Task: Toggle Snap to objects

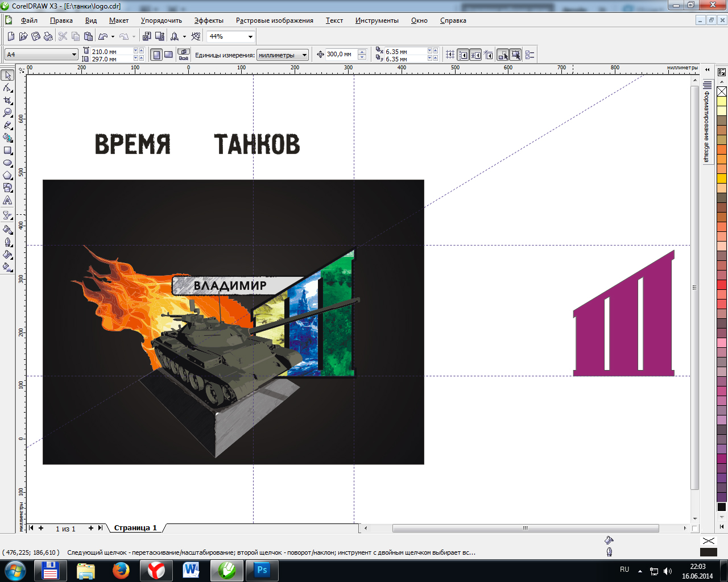Action: pyautogui.click(x=475, y=55)
